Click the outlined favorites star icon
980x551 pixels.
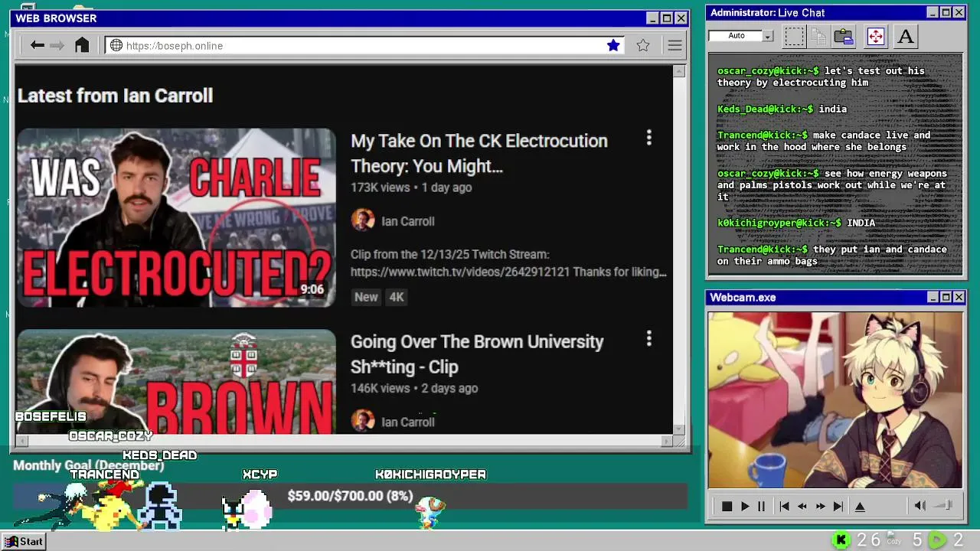click(643, 45)
